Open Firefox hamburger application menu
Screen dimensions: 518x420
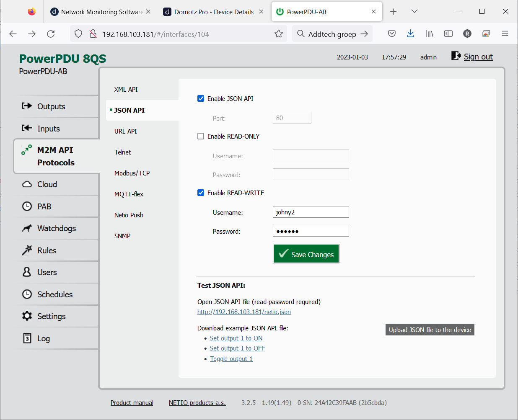(x=505, y=33)
